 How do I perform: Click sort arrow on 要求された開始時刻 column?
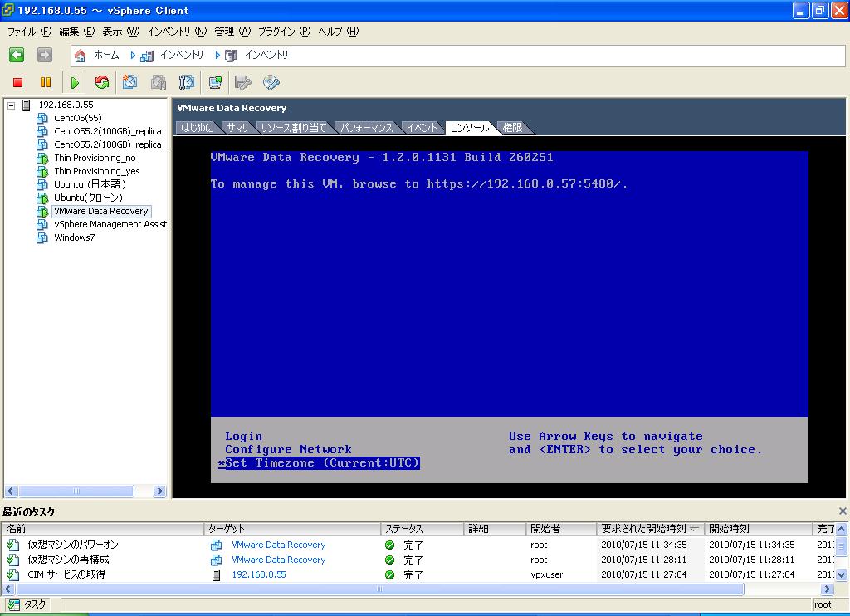tap(694, 528)
